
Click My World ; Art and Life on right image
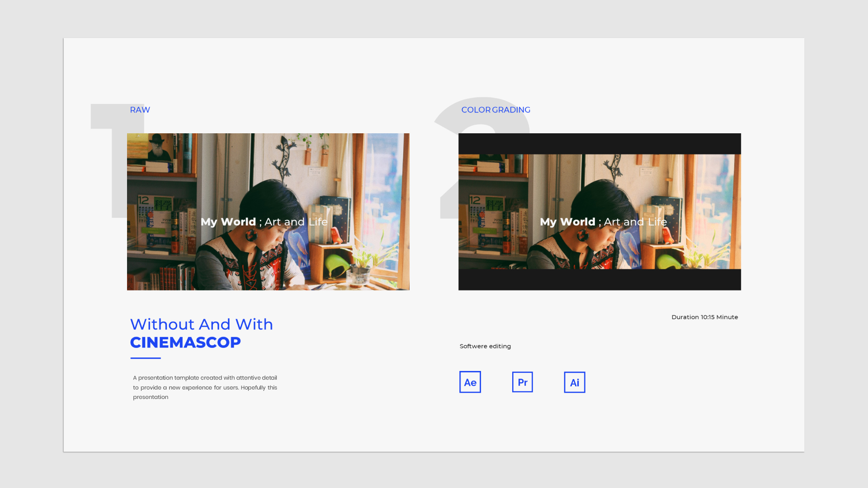point(604,222)
